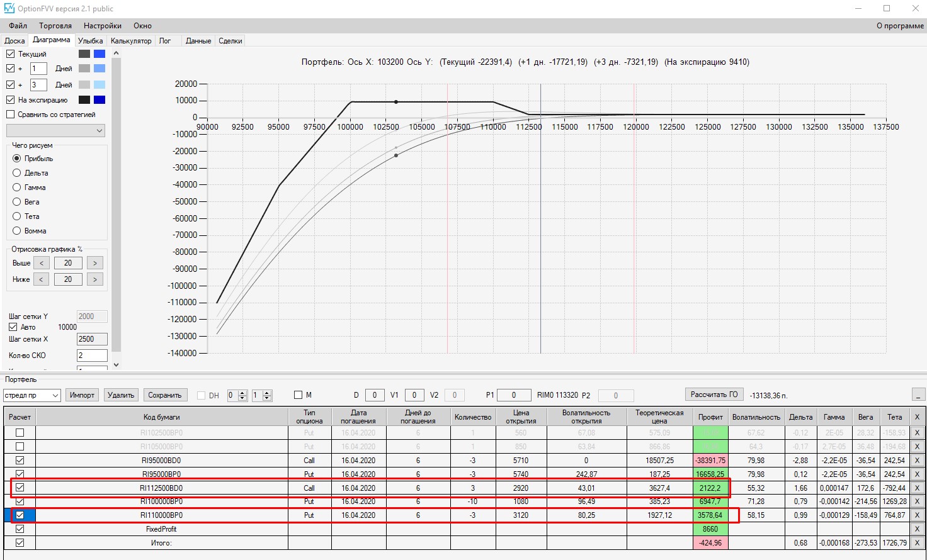
Task: Switch to the Доска tab
Action: click(15, 41)
